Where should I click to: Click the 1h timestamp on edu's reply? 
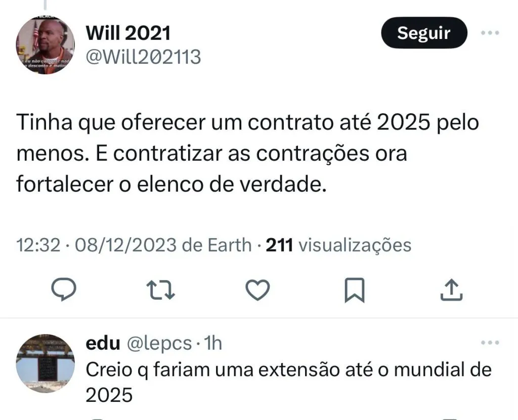tap(212, 344)
